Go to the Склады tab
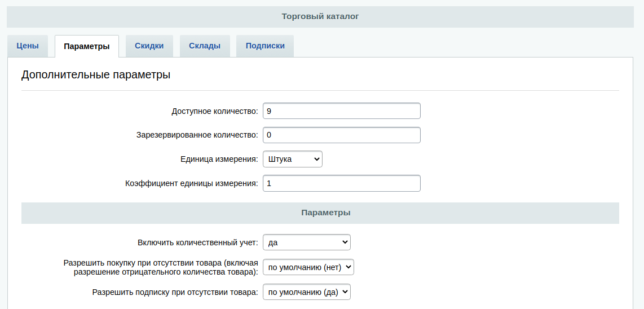Screen dimensions: 644x309 [205, 46]
